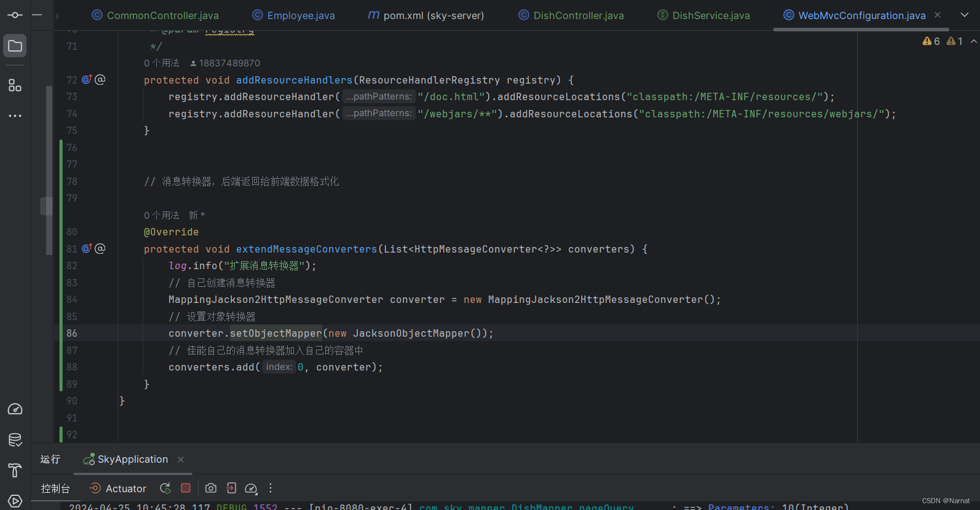
Task: Expand the hidden editor tabs dropdown
Action: point(965,15)
